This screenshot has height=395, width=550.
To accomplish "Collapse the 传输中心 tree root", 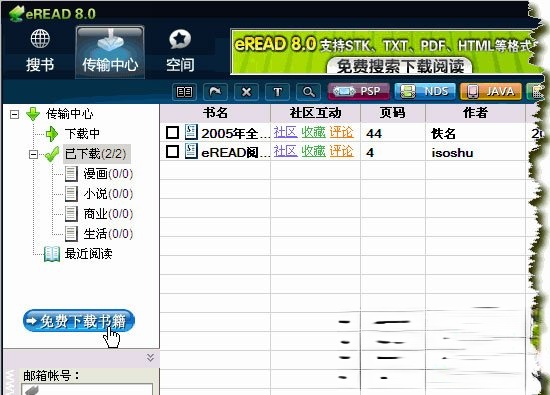I will 14,114.
